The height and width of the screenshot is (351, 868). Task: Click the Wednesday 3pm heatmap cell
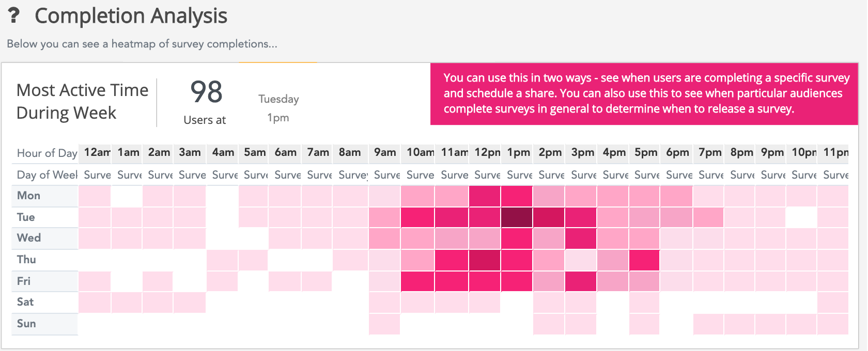pos(581,238)
